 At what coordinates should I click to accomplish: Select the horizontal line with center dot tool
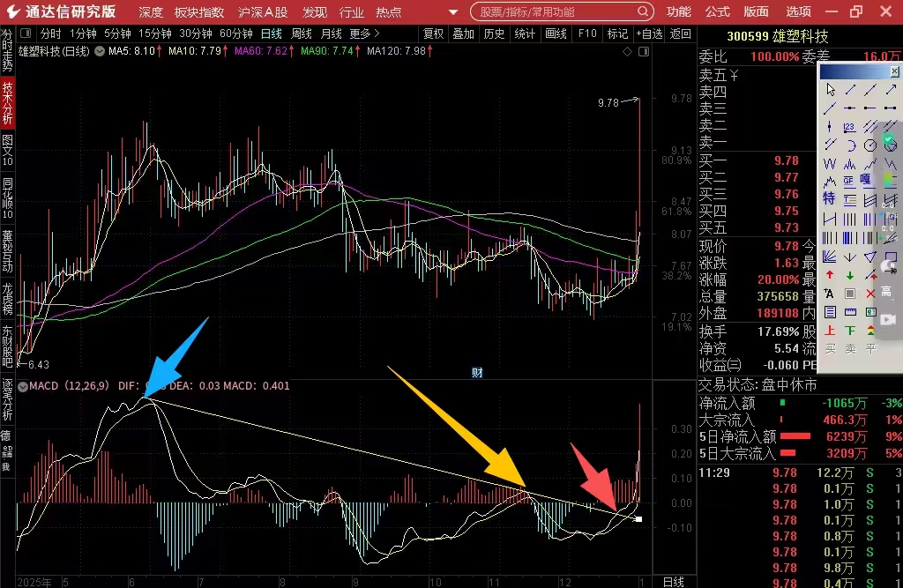pyautogui.click(x=850, y=108)
